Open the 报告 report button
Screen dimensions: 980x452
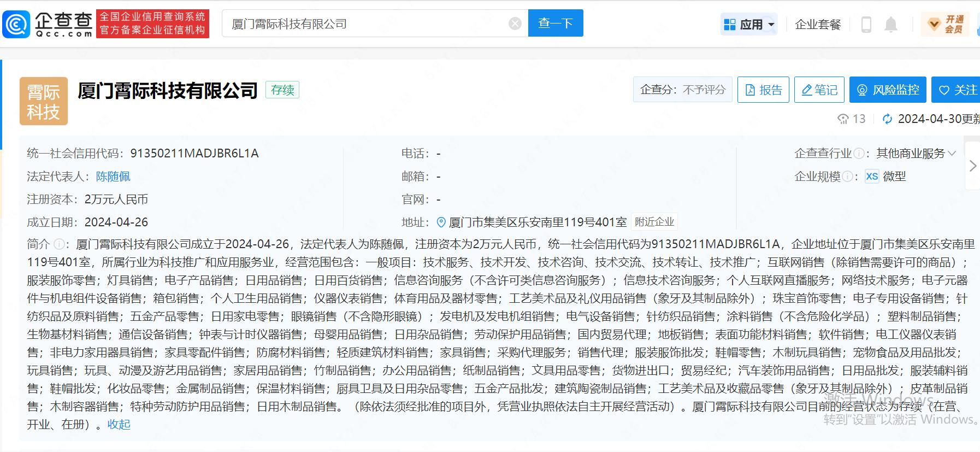(764, 90)
